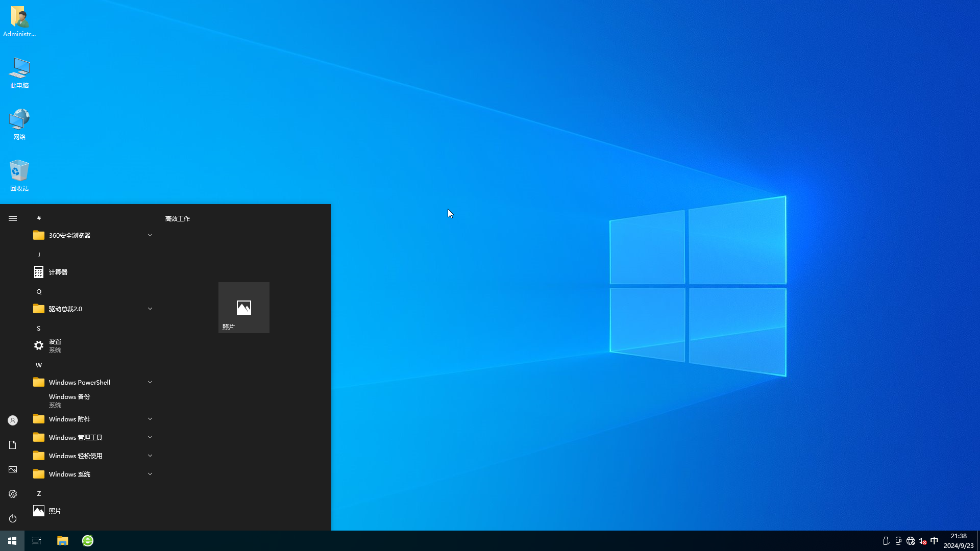The width and height of the screenshot is (980, 551).
Task: Click the USB safely-remove tray icon
Action: click(x=886, y=541)
